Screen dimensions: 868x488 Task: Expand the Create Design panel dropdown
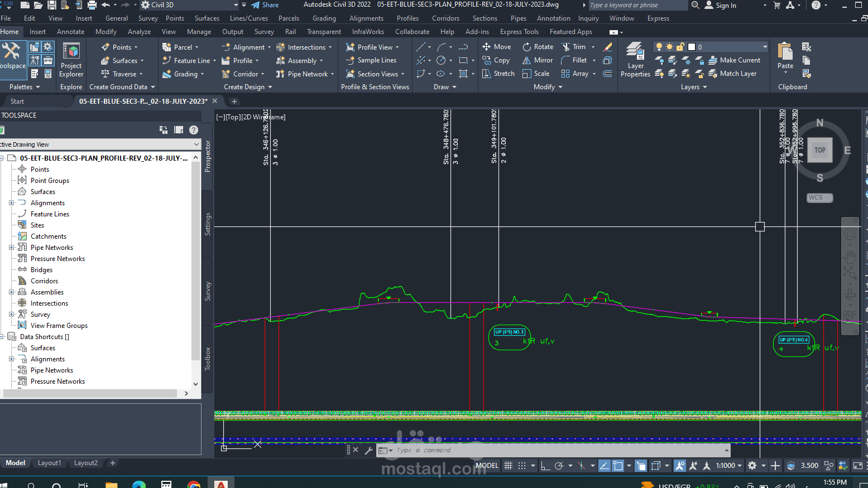coord(248,87)
